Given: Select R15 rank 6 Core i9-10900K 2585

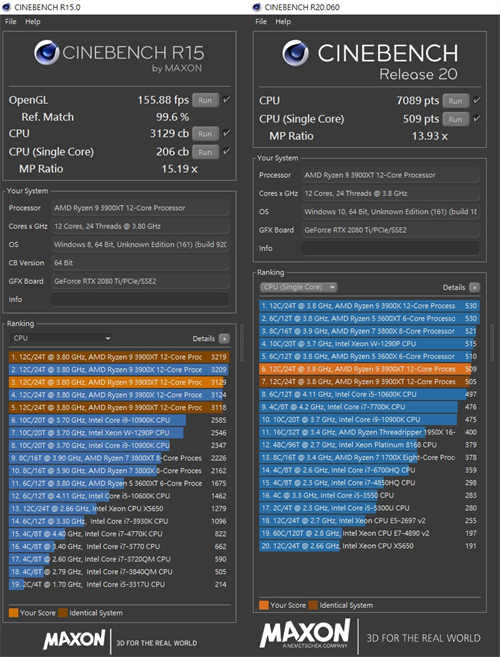Looking at the screenshot, I should pyautogui.click(x=119, y=420).
